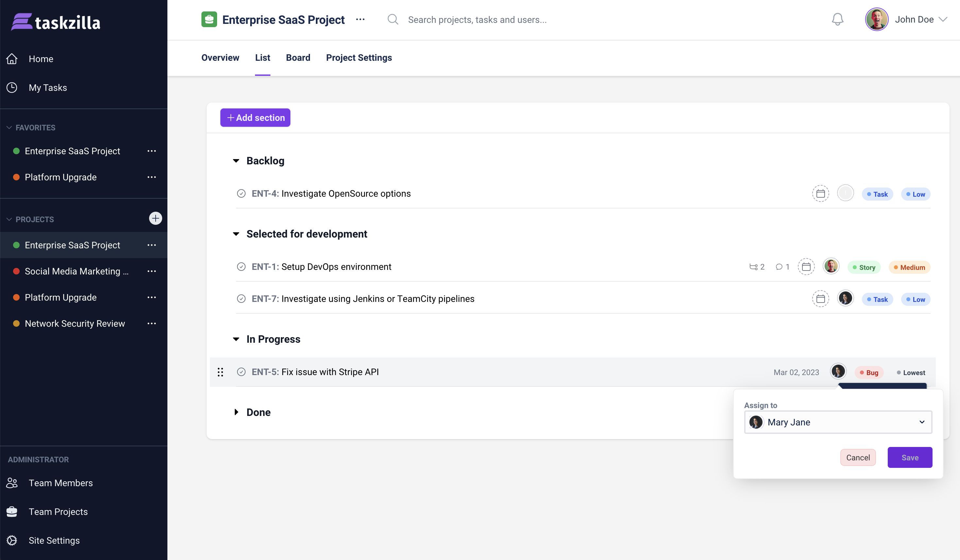This screenshot has height=560, width=960.
Task: Toggle completion circle for ENT-7
Action: 241,299
